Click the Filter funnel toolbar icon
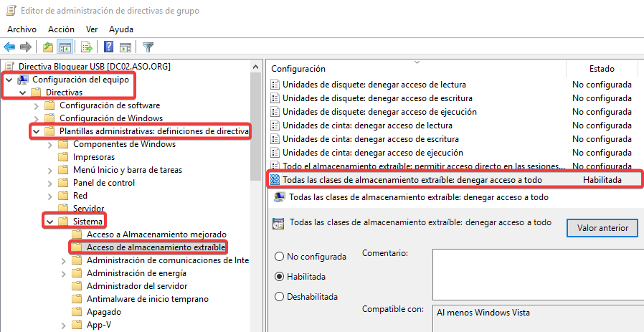The image size is (644, 332). [x=148, y=47]
